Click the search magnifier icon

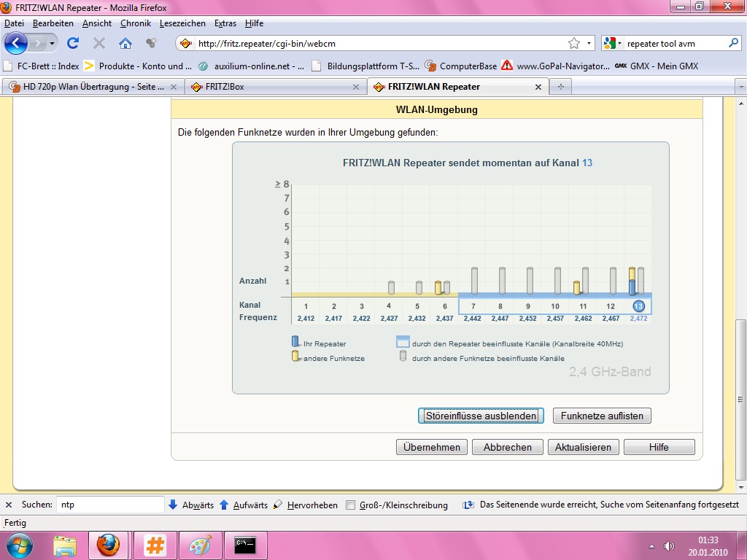pyautogui.click(x=734, y=43)
